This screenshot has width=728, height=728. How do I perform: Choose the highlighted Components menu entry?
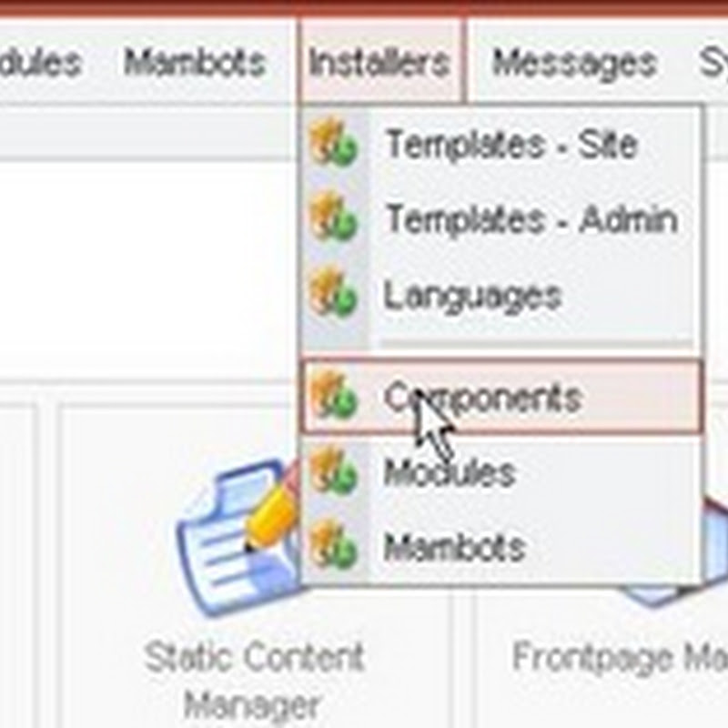tap(501, 398)
